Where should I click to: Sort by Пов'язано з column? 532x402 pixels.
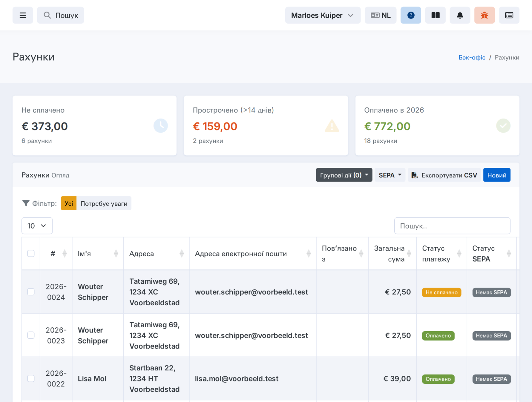(342, 253)
